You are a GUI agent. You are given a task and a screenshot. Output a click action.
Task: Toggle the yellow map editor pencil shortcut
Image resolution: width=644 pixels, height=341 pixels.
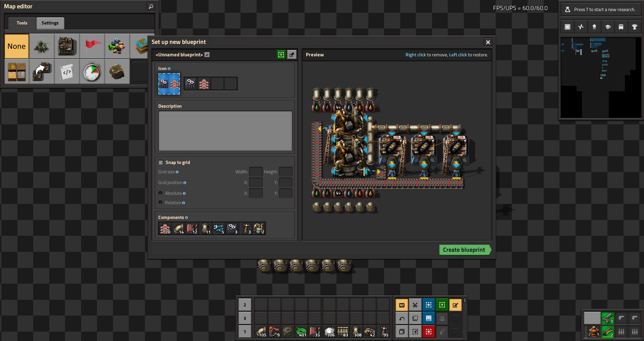455,305
